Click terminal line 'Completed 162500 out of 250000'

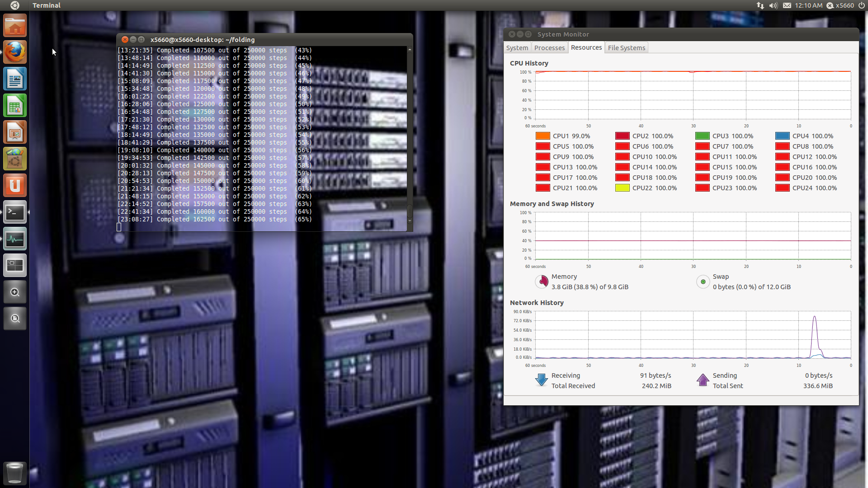(215, 220)
